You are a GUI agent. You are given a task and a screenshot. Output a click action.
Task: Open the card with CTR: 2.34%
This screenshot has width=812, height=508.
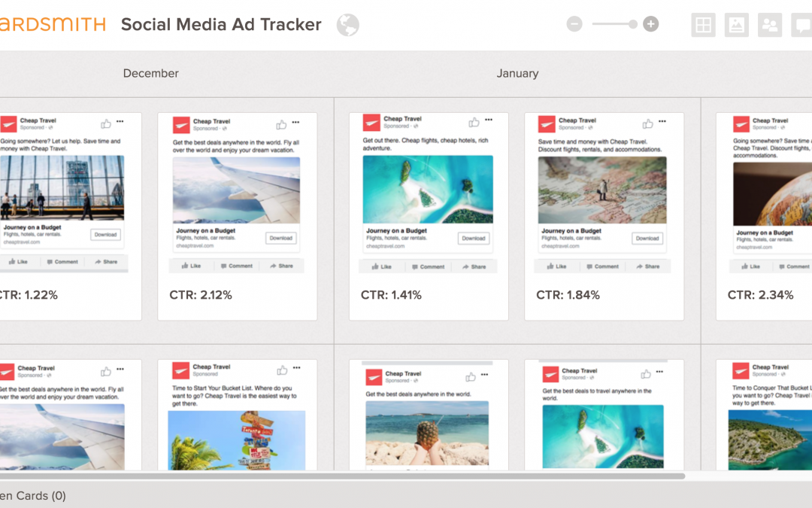(x=764, y=216)
